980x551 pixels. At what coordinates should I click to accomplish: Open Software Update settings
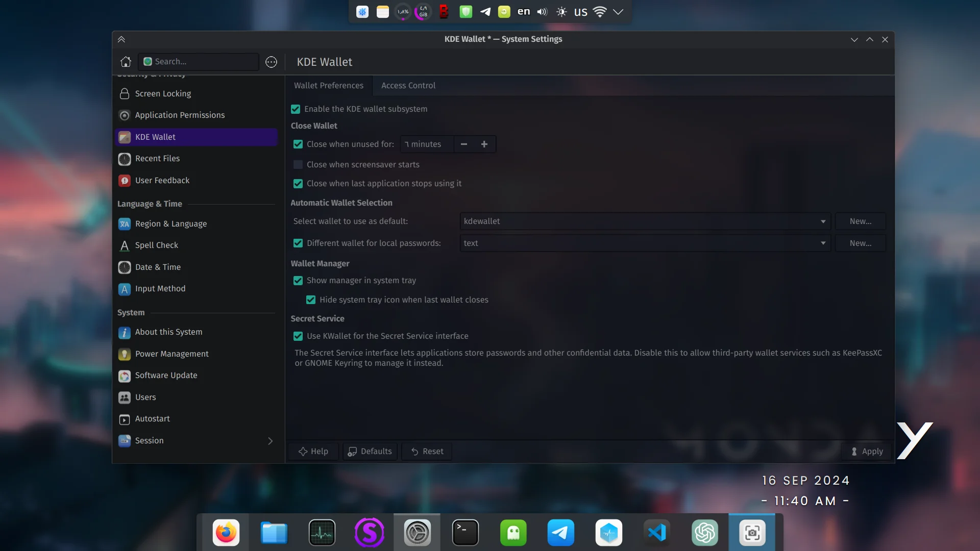pyautogui.click(x=196, y=375)
